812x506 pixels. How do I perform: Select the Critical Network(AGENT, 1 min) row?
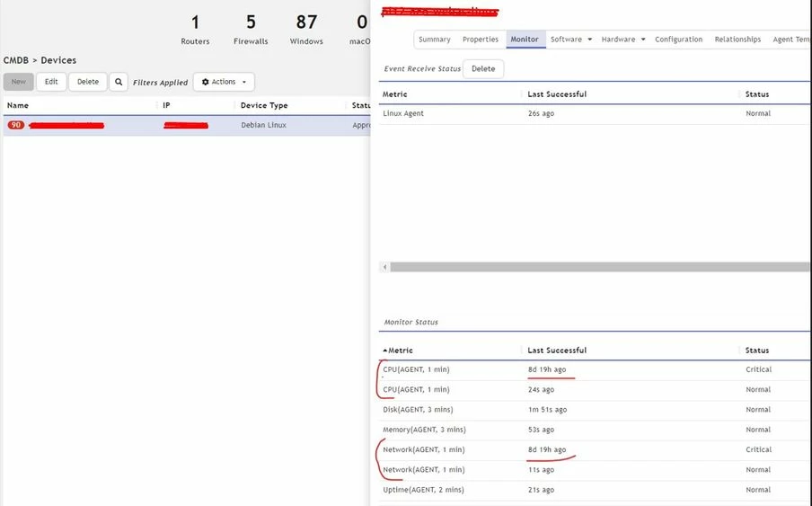[595, 450]
